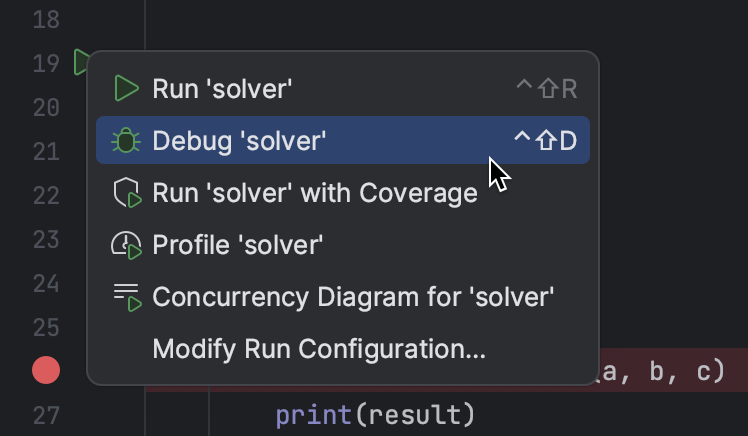Open Concurrency Diagram for 'solver'

pyautogui.click(x=353, y=297)
